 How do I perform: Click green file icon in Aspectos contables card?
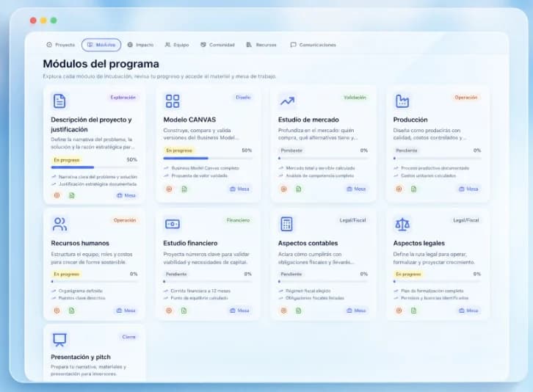[299, 311]
